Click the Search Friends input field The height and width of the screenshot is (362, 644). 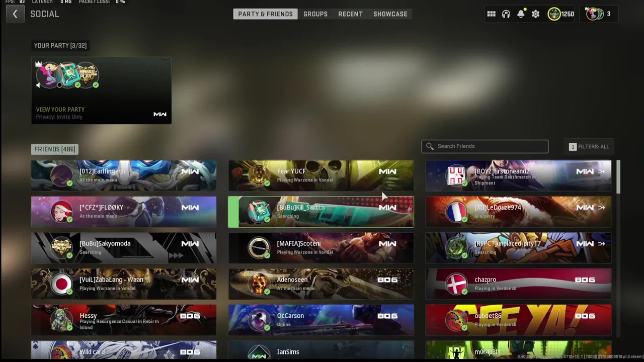point(485,146)
